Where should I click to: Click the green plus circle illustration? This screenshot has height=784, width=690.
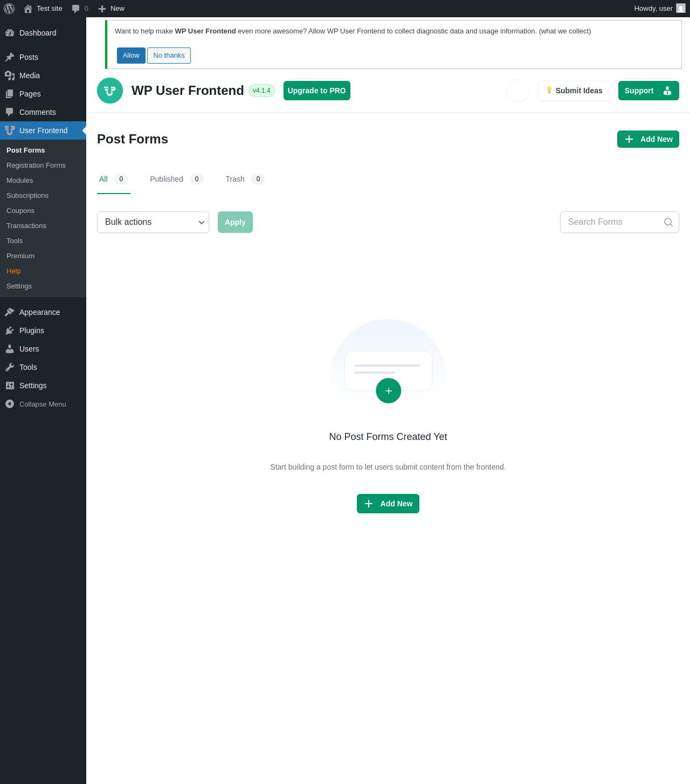coord(389,391)
